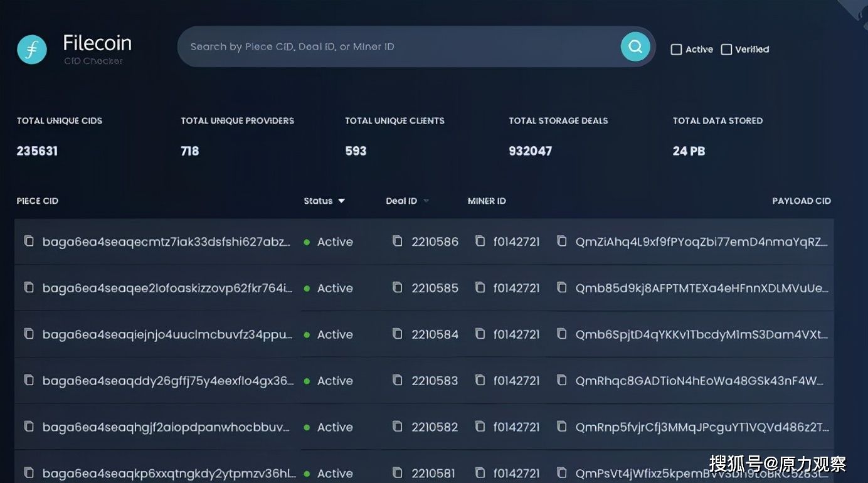
Task: Copy piece CID baga6ea4seaqiejnjo4uuc with its copy icon
Action: (29, 334)
